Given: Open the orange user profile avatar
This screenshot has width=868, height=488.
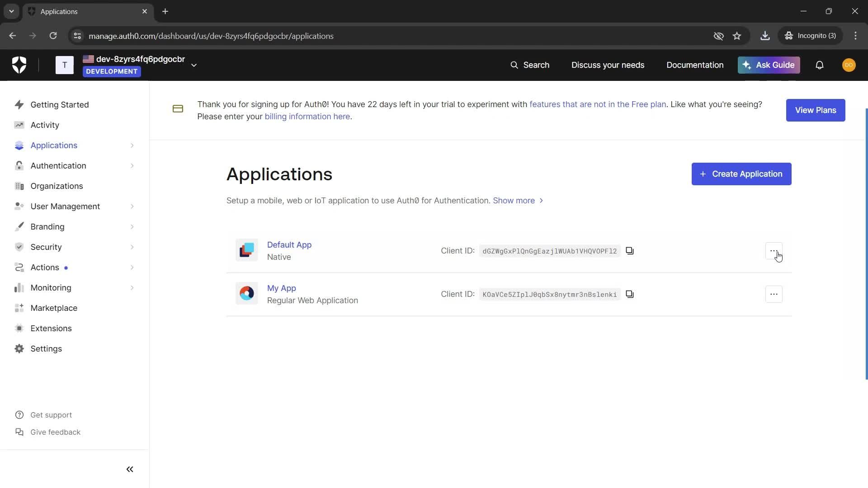Looking at the screenshot, I should 849,65.
